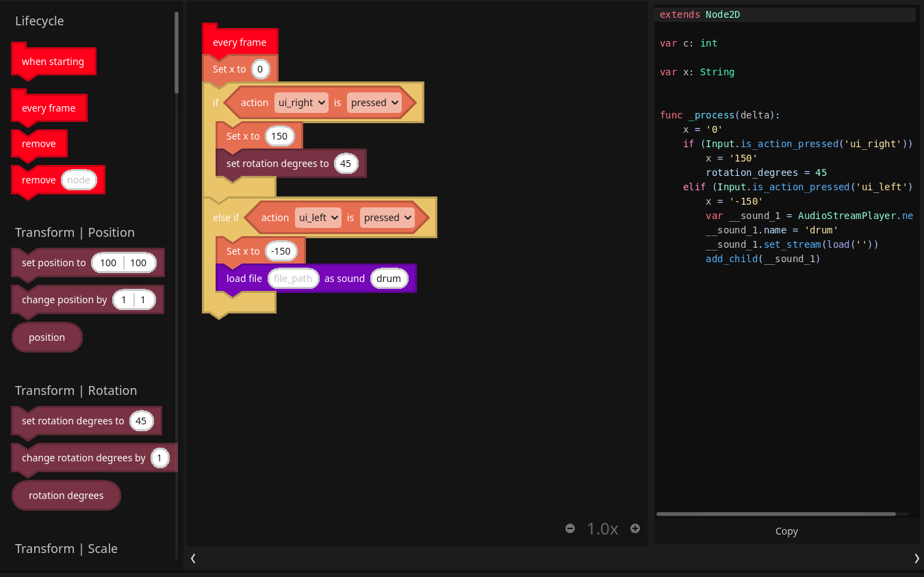Click the block palette vertical scrollbar

click(x=177, y=53)
